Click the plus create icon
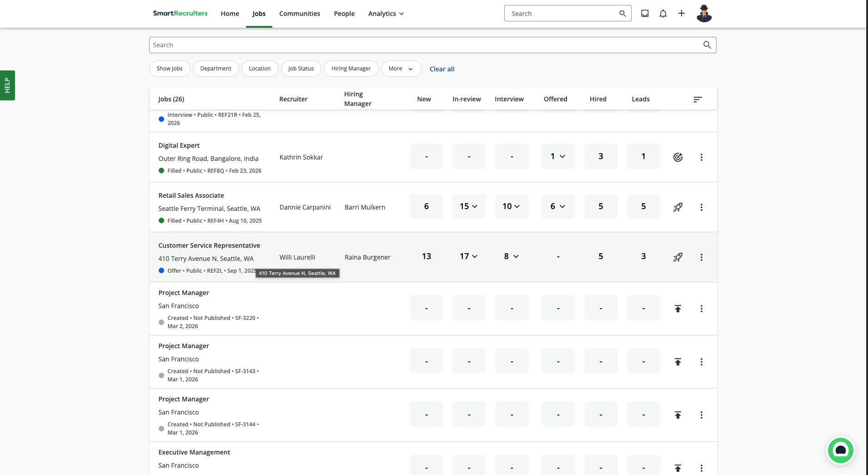868x475 pixels. (x=681, y=14)
